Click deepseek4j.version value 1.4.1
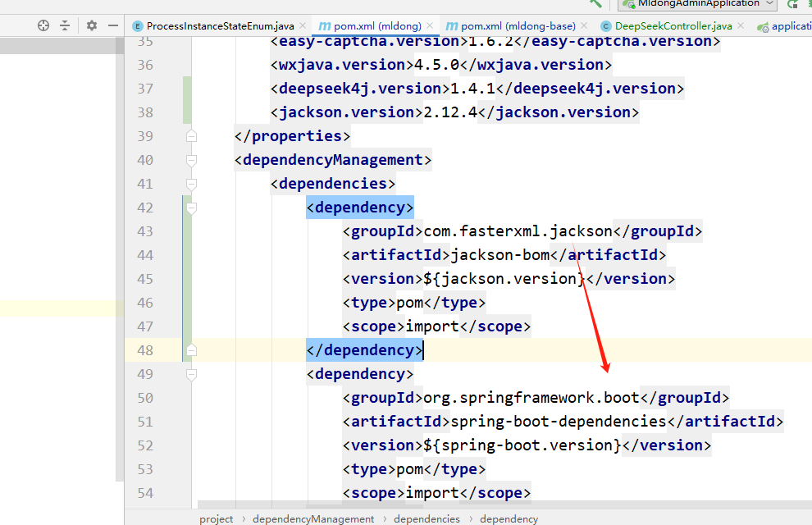 coord(472,89)
